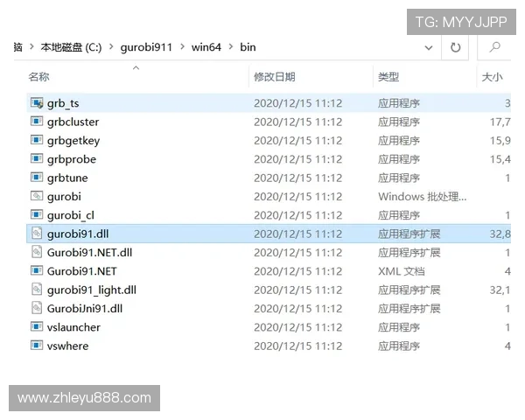Click the search magnifier icon
Image resolution: width=525 pixels, height=420 pixels.
pos(494,47)
